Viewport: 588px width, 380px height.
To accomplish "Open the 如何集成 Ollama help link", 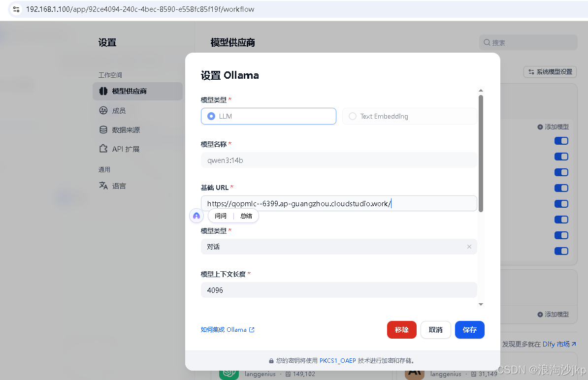I will (x=228, y=330).
